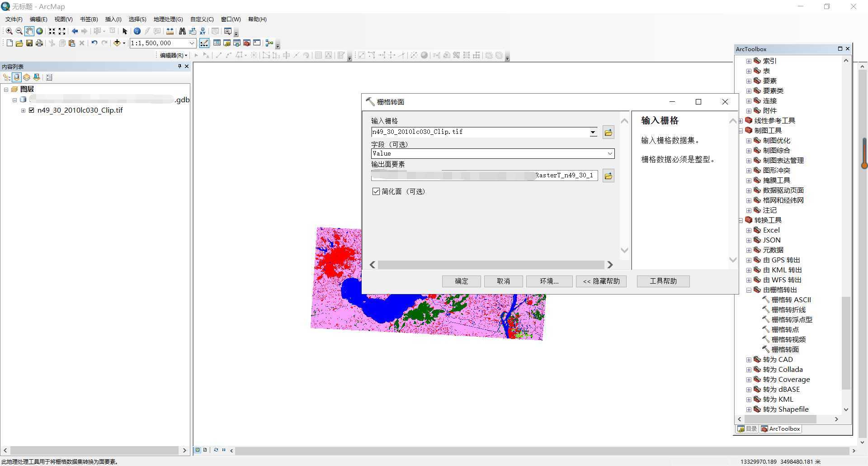
Task: Click the 取消 button
Action: [503, 281]
